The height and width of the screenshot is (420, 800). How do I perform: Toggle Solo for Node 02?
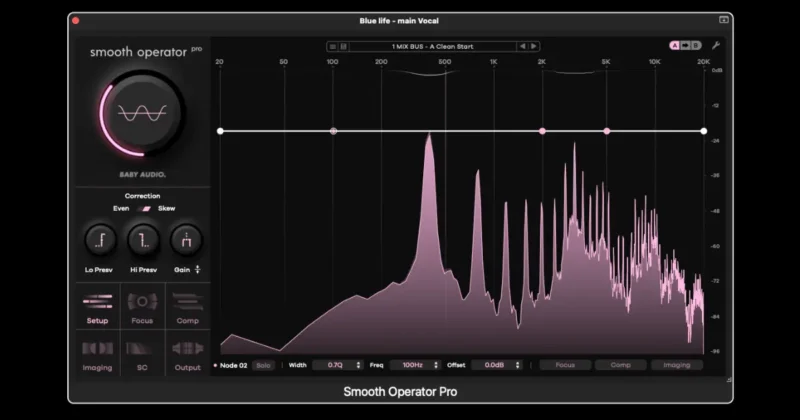click(x=263, y=365)
